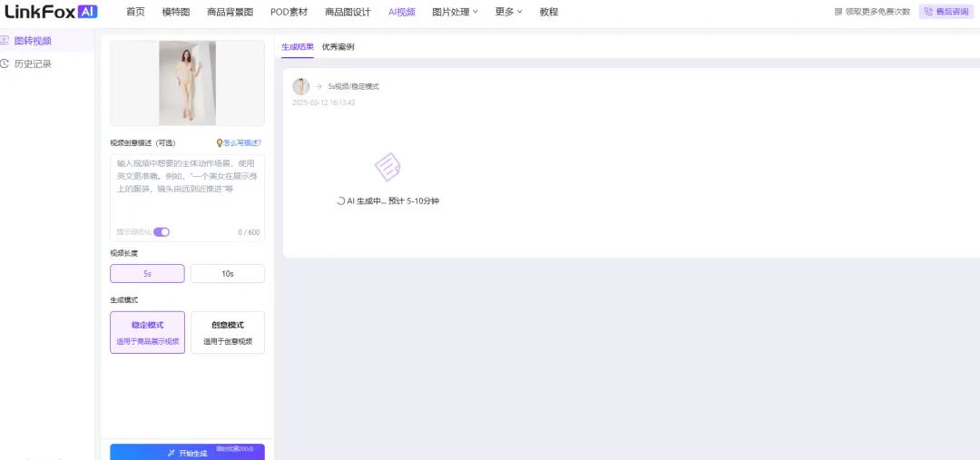Choose 创意模式 generation mode
980x460 pixels.
pyautogui.click(x=228, y=332)
